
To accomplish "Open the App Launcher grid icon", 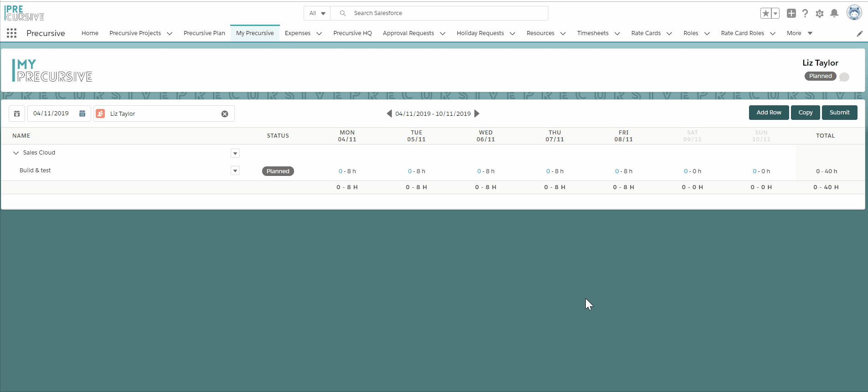I will click(x=12, y=33).
